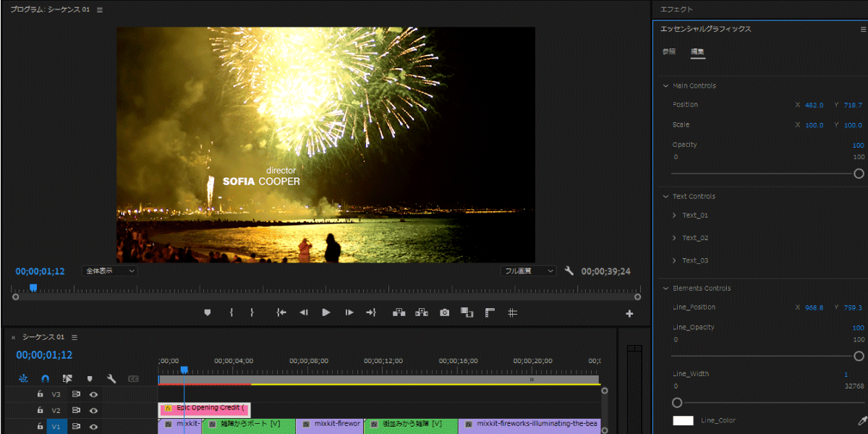The height and width of the screenshot is (434, 868).
Task: Open the comparison view
Action: click(x=467, y=312)
